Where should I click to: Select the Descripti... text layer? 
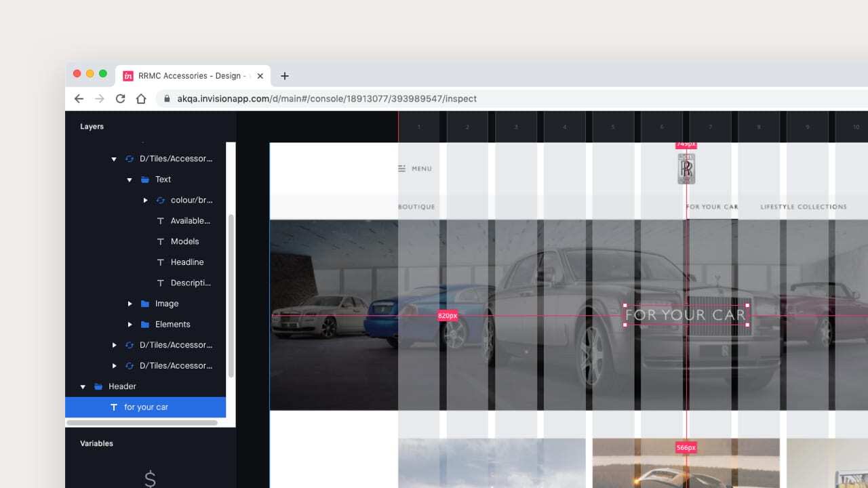click(x=191, y=283)
